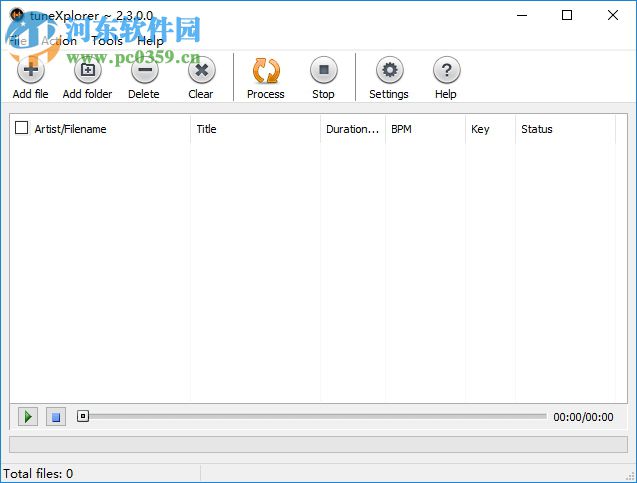Start analysis with the Process icon
Viewport: 637px width, 483px height.
[x=266, y=70]
